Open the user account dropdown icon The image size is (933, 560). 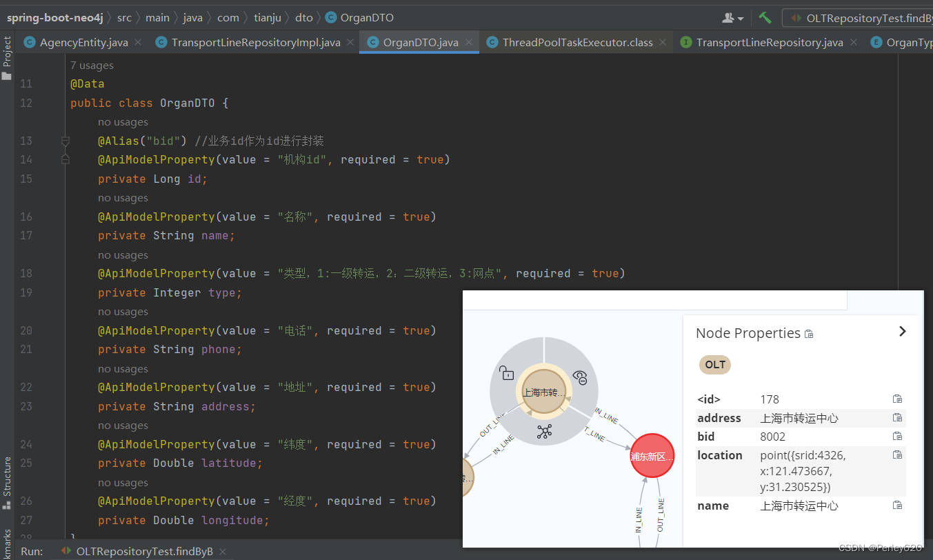(732, 18)
